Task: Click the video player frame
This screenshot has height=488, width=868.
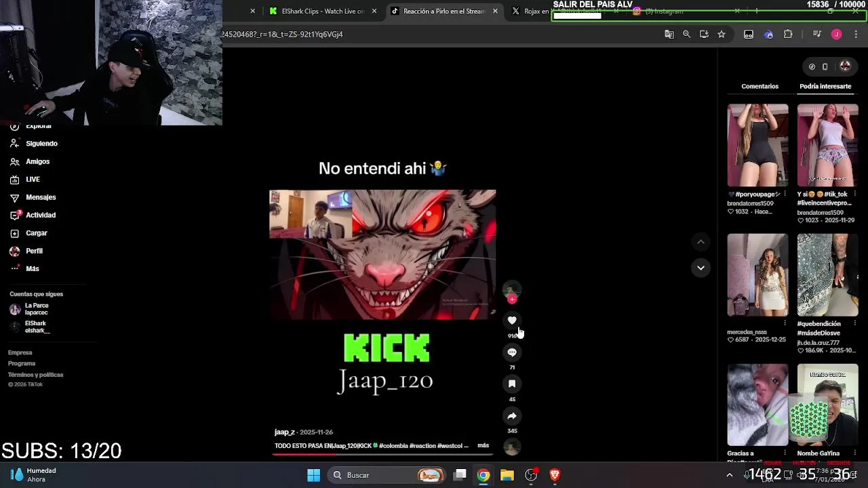Action: [x=382, y=254]
